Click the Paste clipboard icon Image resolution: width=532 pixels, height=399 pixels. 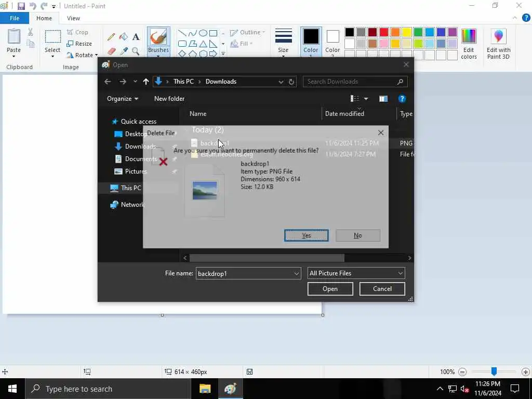click(14, 37)
